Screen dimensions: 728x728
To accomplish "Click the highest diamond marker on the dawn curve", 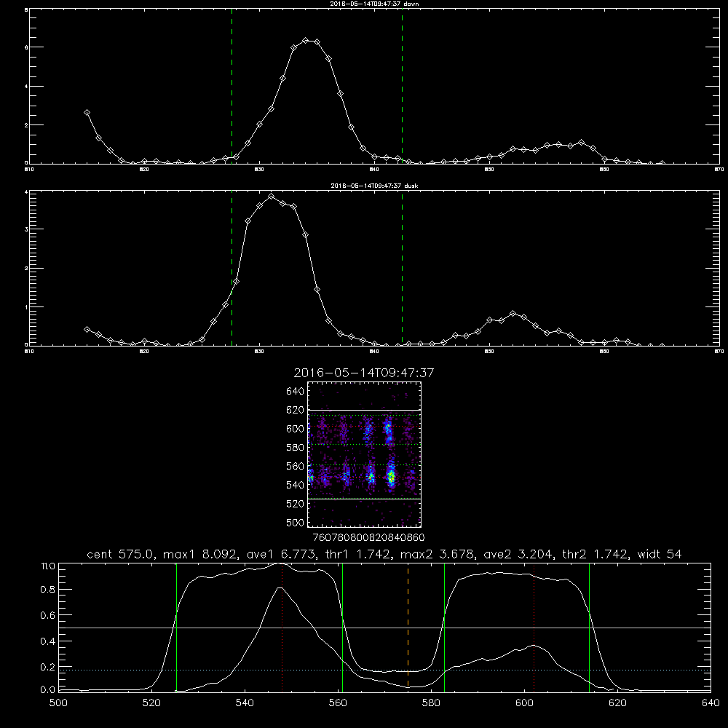I will click(x=306, y=40).
